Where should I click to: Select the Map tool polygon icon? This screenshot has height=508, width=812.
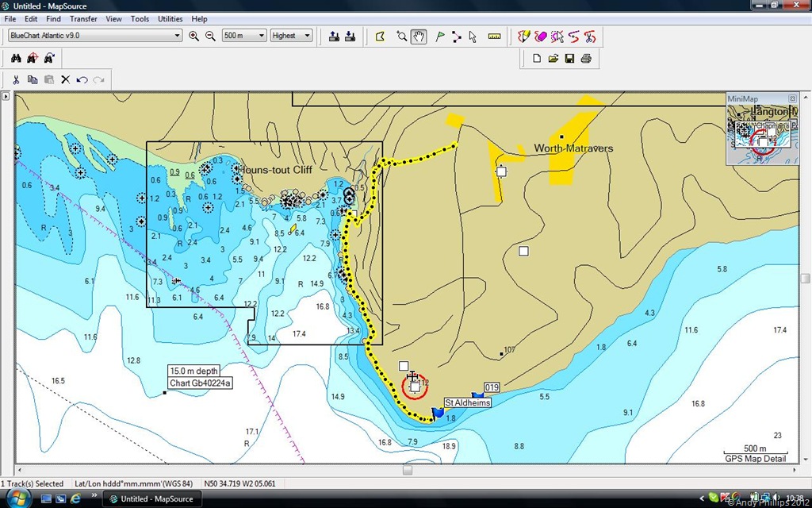[x=380, y=36]
